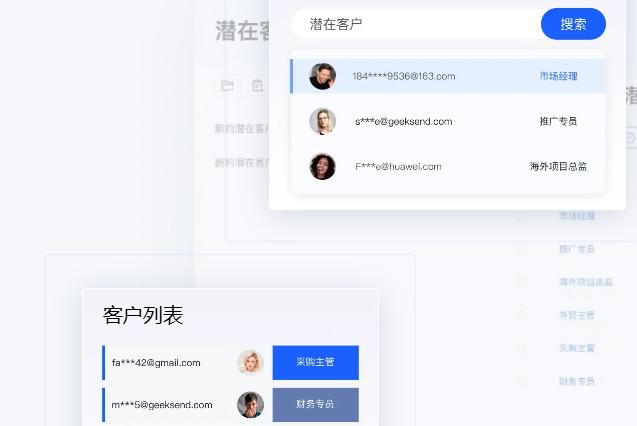Click the 客户列表 heading
The width and height of the screenshot is (637, 426).
tap(143, 315)
